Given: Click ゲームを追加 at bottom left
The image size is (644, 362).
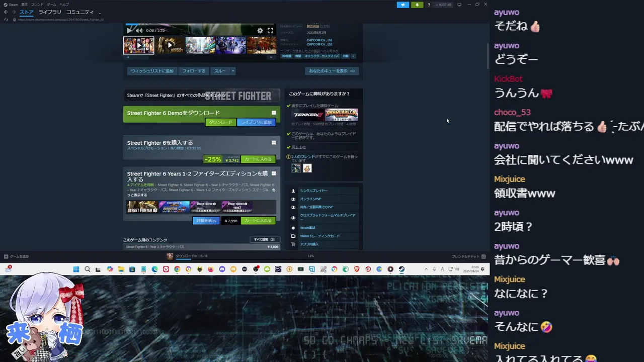Looking at the screenshot, I should coord(16,256).
